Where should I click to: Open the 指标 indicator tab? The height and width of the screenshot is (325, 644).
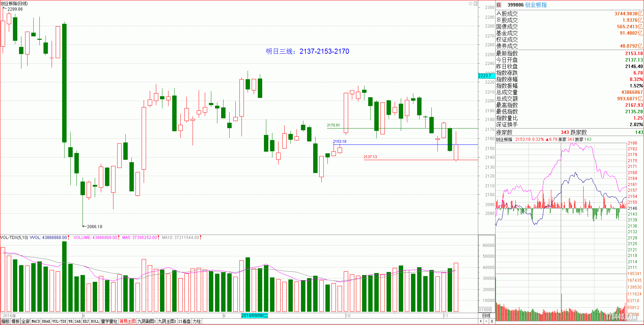[x=5, y=321]
